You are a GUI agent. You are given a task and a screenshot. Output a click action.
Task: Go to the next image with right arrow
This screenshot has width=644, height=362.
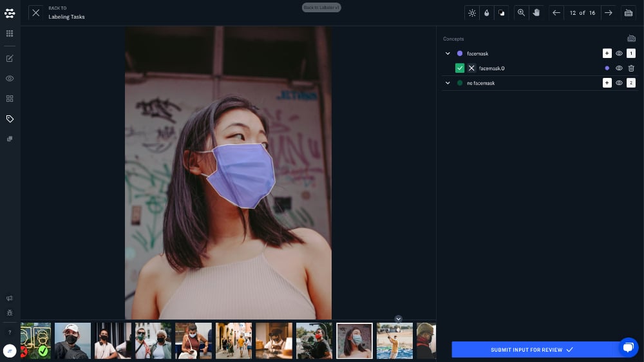[608, 13]
